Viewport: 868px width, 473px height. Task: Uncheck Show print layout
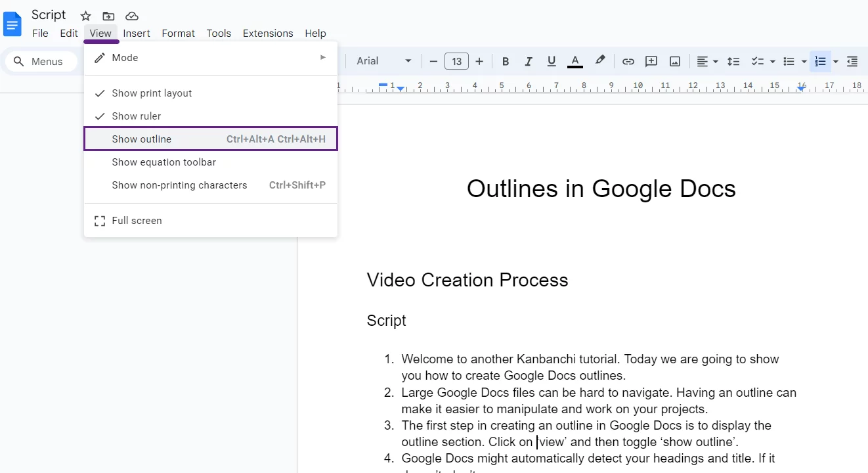[x=211, y=93]
